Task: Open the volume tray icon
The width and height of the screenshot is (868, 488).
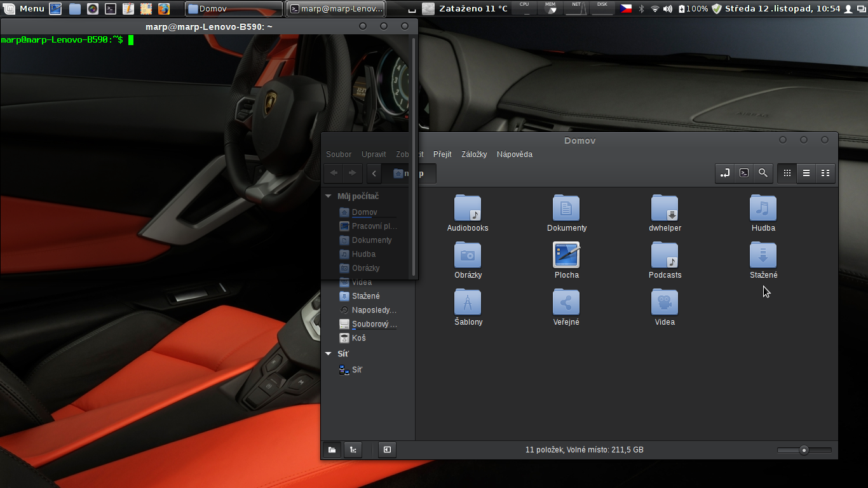Action: click(668, 9)
